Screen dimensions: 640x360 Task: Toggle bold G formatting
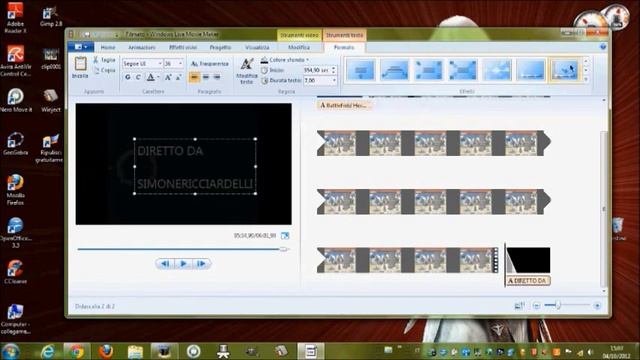[128, 77]
